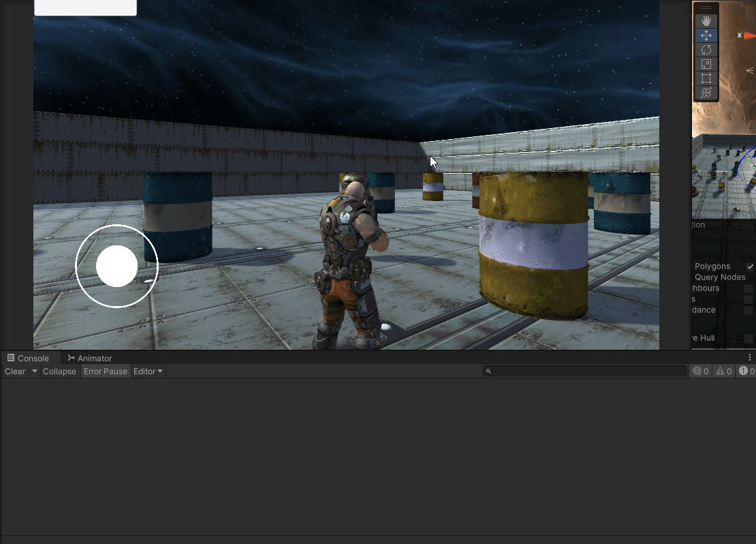The height and width of the screenshot is (544, 756).
Task: Open the Editor dropdown in console
Action: point(148,372)
